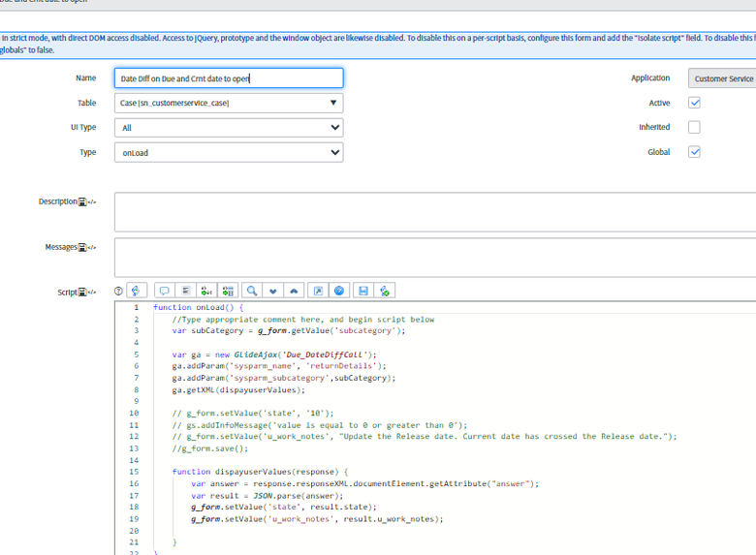
Task: Click the code tag icon beside Description label
Action: [92, 201]
